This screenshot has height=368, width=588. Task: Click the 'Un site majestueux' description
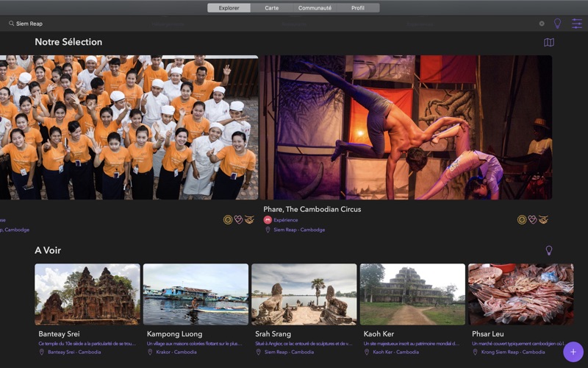412,344
